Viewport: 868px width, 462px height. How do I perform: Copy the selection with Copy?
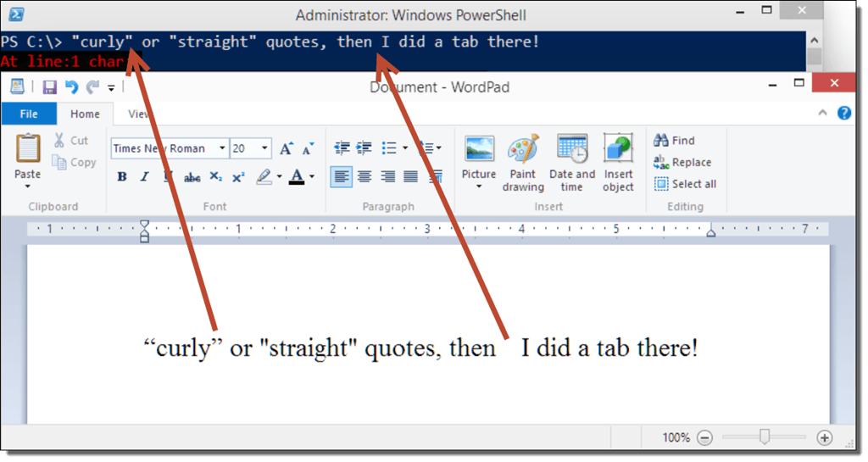click(x=75, y=162)
